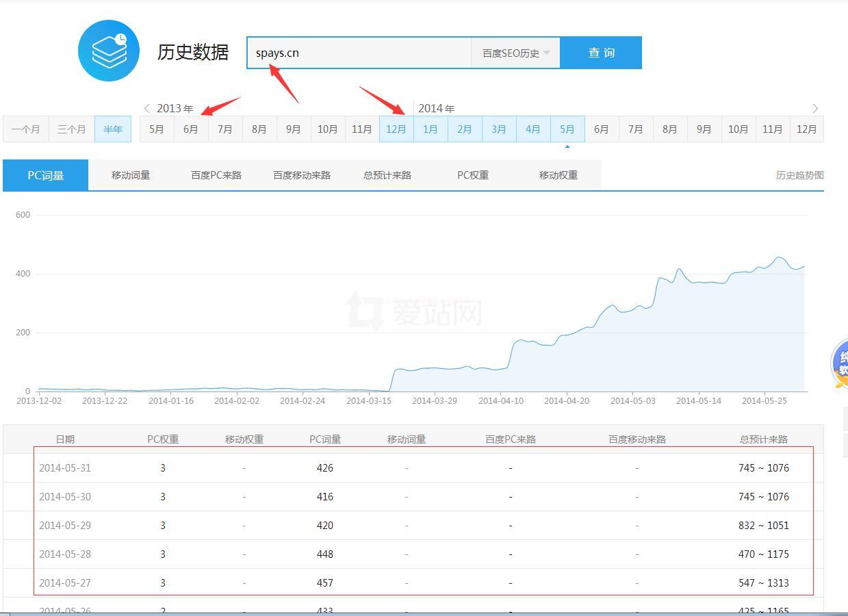Open the 百度SEO历史 dropdown

tap(515, 53)
